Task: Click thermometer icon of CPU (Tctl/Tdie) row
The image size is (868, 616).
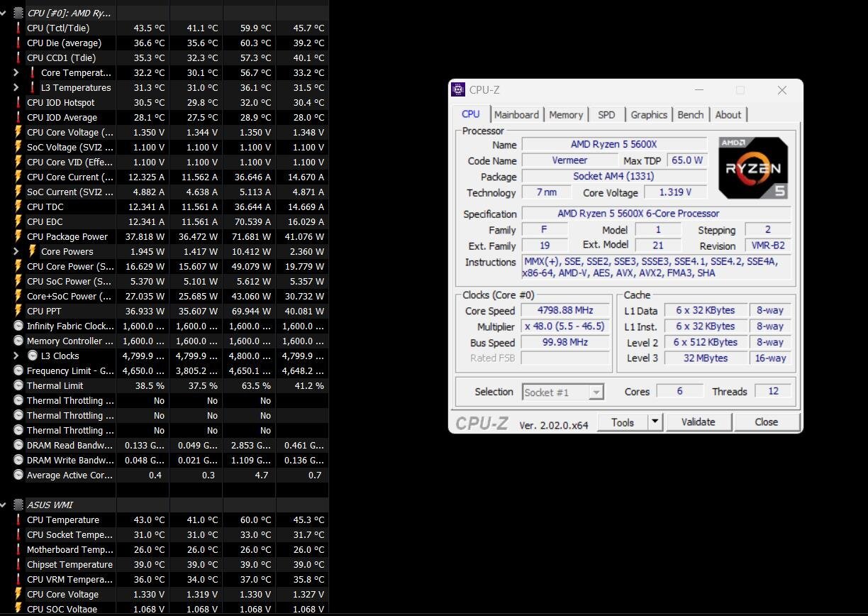Action: 18,28
